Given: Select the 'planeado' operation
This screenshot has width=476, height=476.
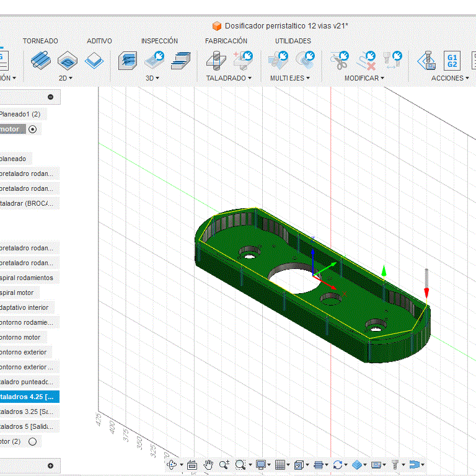Looking at the screenshot, I should click(13, 159).
